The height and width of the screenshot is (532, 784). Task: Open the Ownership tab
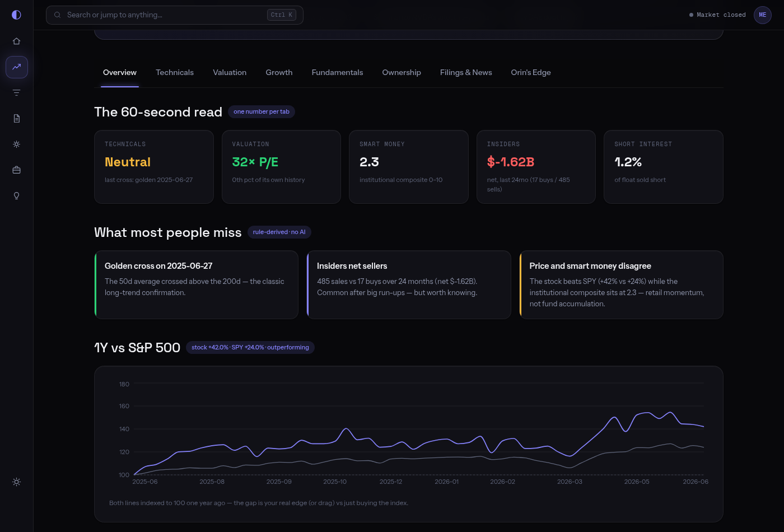[x=402, y=72]
